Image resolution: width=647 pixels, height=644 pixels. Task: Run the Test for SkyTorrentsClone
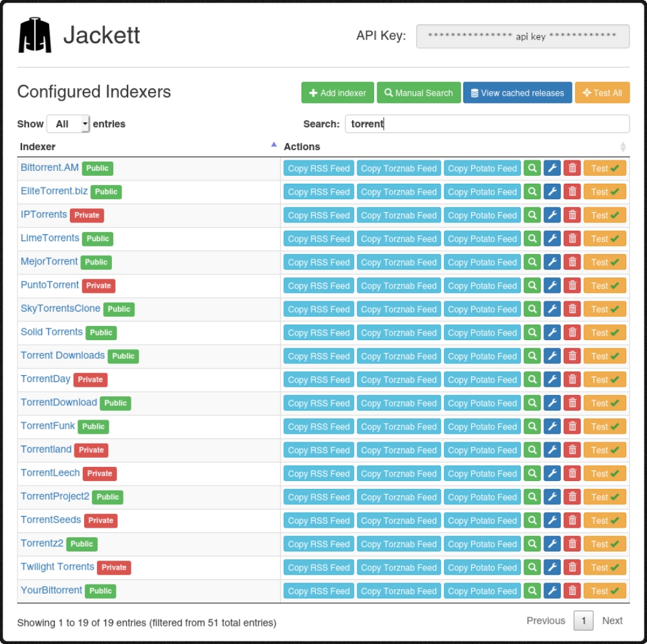pos(604,309)
